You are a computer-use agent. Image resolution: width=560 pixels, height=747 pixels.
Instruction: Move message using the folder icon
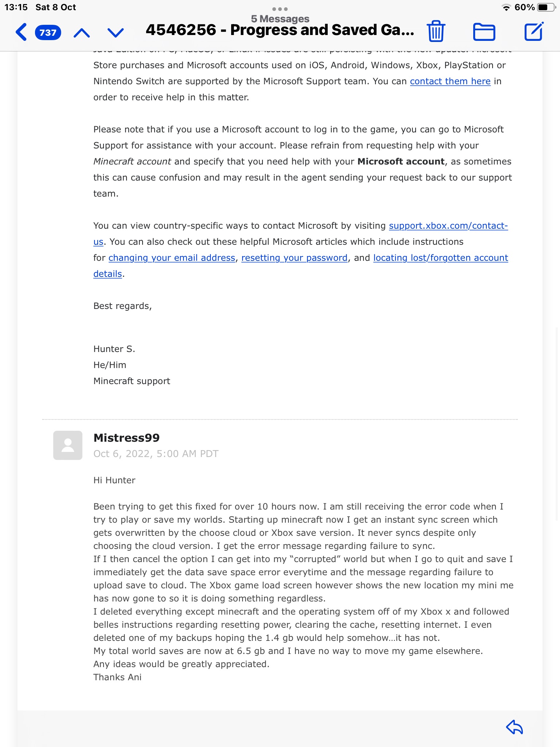[x=484, y=32]
